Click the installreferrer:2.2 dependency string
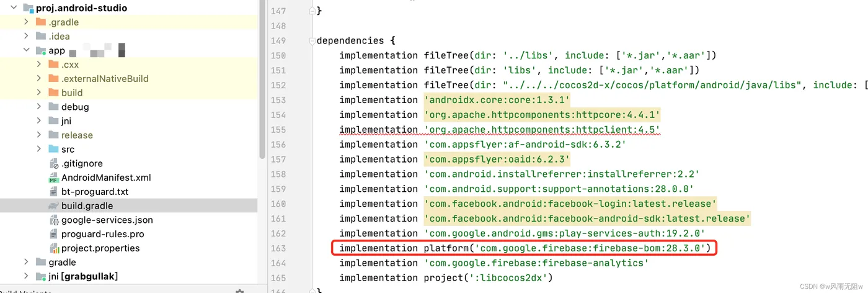The image size is (868, 293). pos(562,174)
